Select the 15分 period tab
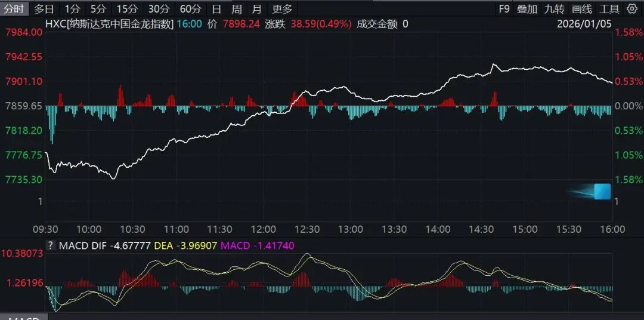644x320 pixels. (x=126, y=9)
